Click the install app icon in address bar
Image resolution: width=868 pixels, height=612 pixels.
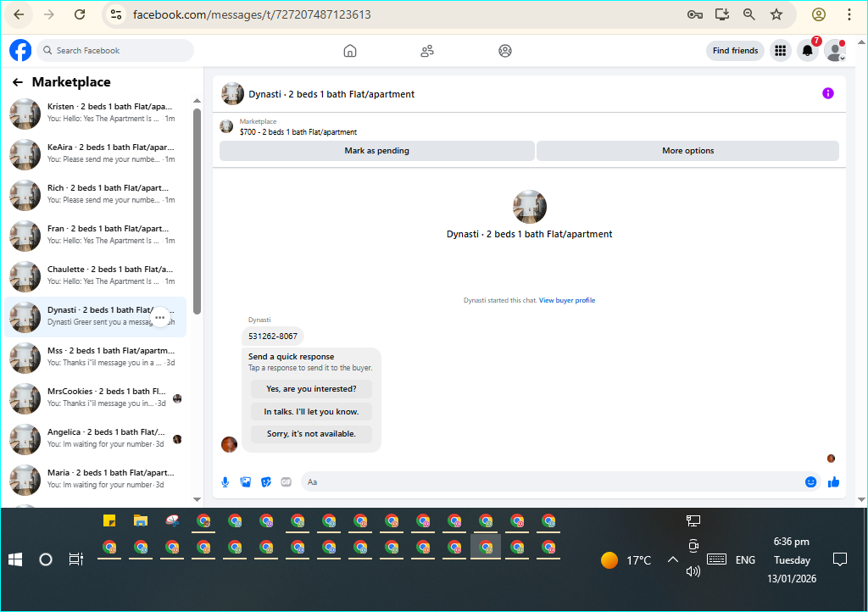click(x=722, y=15)
